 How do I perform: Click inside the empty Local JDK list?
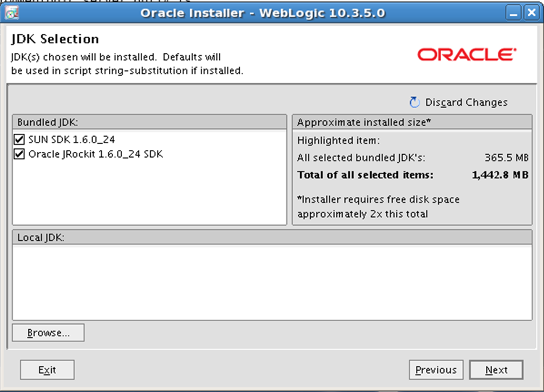(x=272, y=283)
